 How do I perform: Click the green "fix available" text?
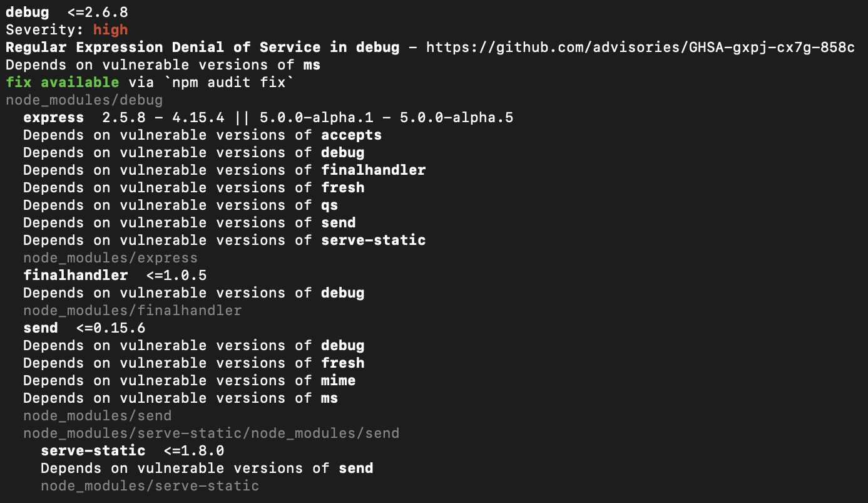click(62, 83)
